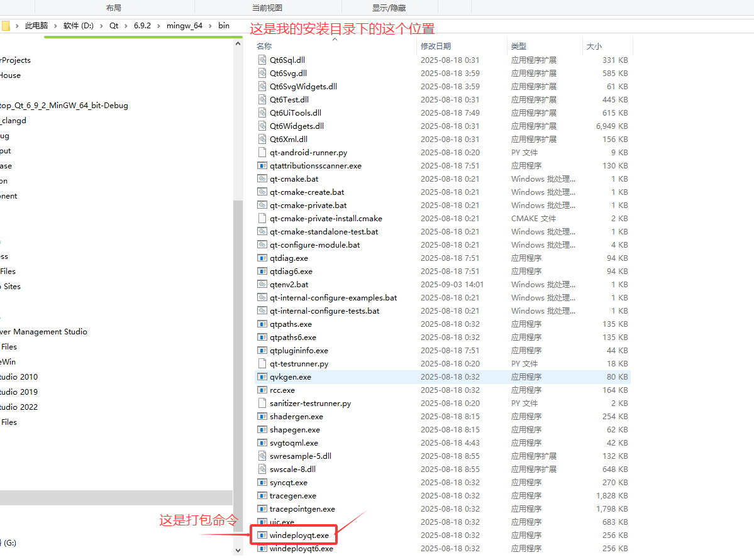The width and height of the screenshot is (754, 560).
Task: Click the Qt6Widgets.dll file icon
Action: [262, 126]
